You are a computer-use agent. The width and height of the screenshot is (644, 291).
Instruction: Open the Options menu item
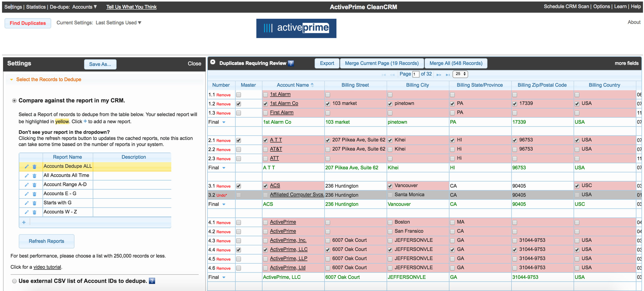[x=601, y=6]
